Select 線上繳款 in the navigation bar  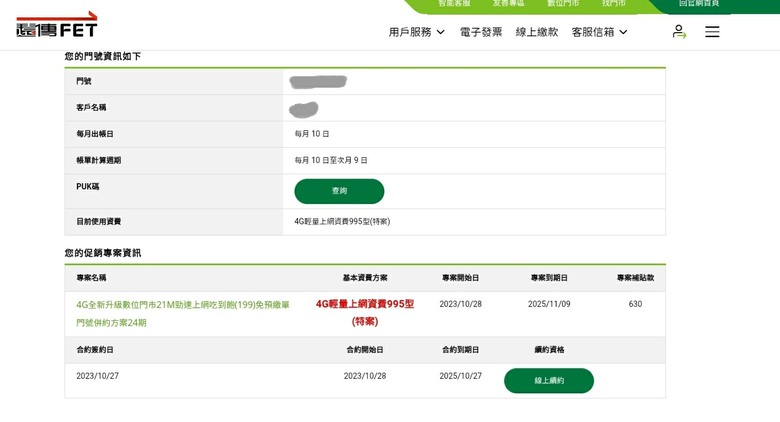tap(537, 32)
